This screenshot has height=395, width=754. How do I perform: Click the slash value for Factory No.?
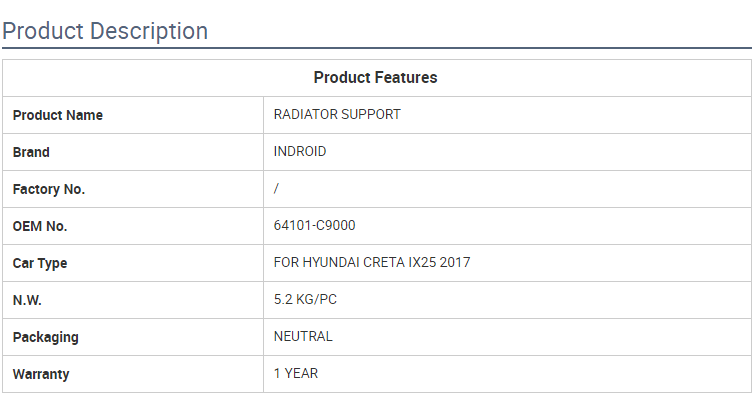pyautogui.click(x=276, y=189)
